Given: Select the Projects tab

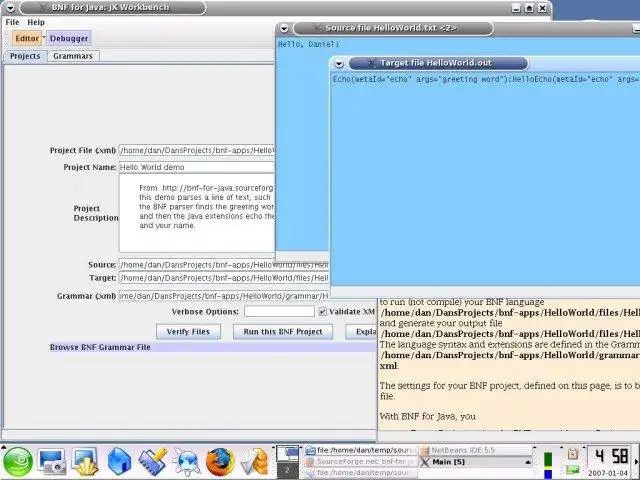Looking at the screenshot, I should (25, 56).
